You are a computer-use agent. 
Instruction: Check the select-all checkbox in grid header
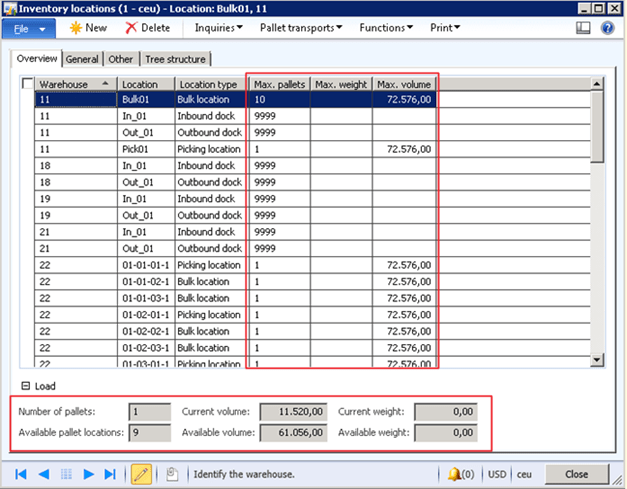(x=27, y=84)
